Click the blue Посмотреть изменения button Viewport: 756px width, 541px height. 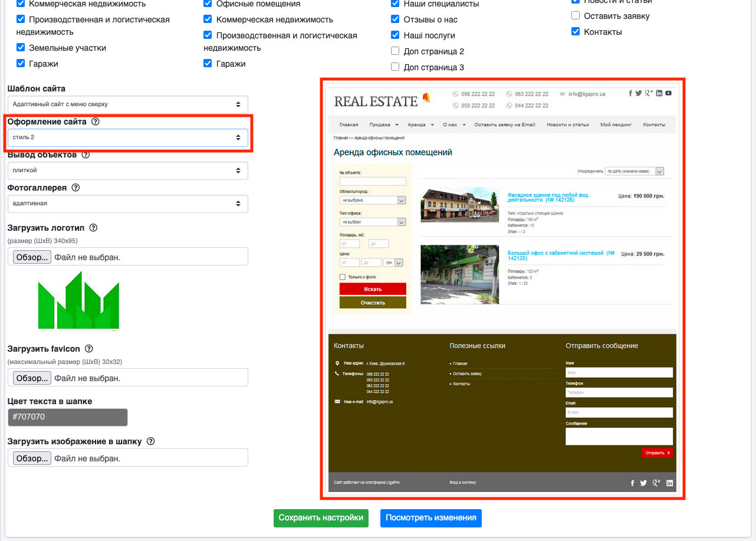coord(430,518)
